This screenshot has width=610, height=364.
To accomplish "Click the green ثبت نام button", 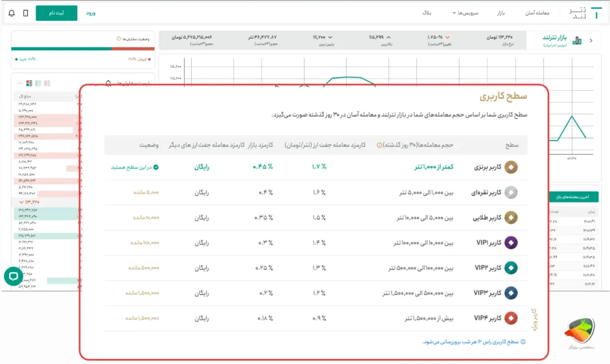I will click(56, 13).
